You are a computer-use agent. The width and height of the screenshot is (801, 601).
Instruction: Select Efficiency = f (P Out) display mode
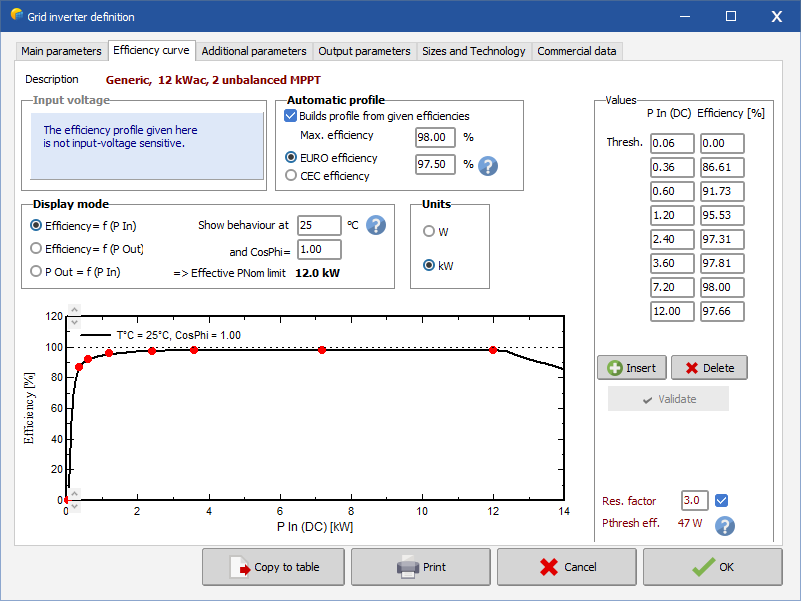(x=36, y=248)
